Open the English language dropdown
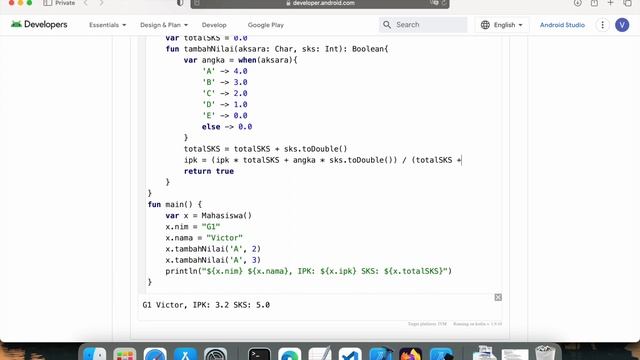Image resolution: width=640 pixels, height=360 pixels. point(502,25)
